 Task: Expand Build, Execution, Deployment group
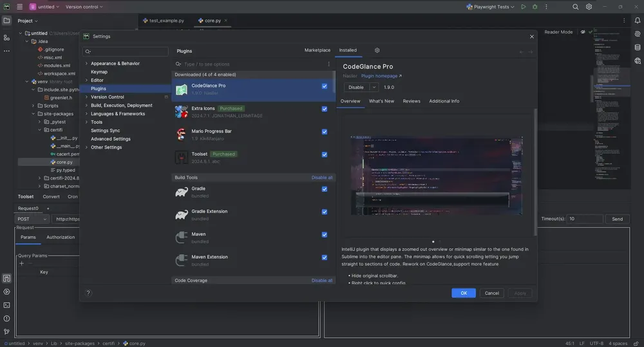[86, 105]
